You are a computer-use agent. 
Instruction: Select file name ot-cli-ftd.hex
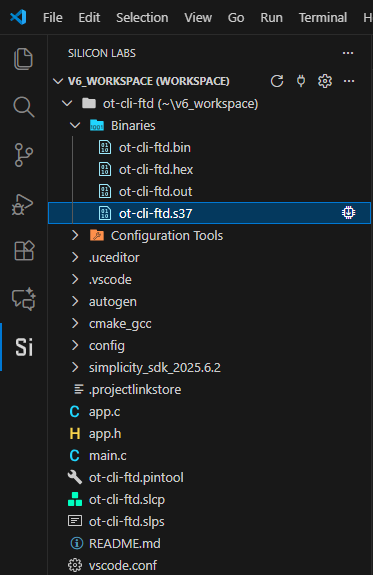pos(156,169)
